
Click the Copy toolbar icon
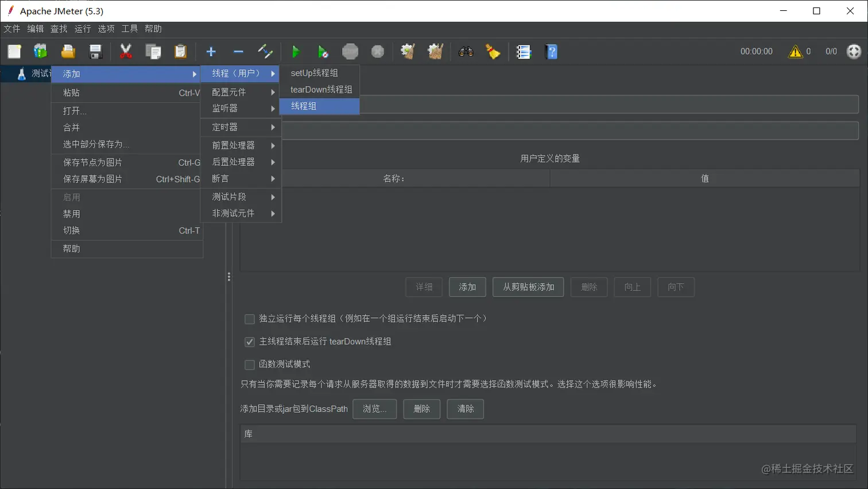[x=153, y=52]
